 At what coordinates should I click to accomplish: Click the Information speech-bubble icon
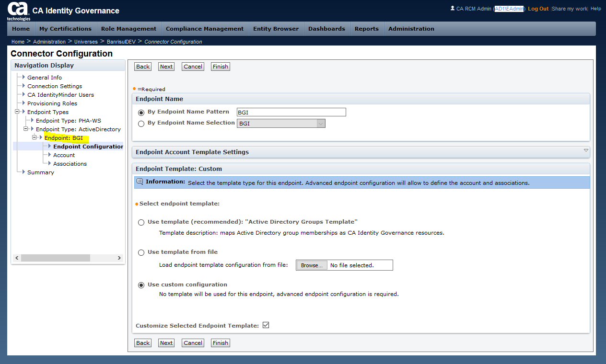(x=140, y=182)
